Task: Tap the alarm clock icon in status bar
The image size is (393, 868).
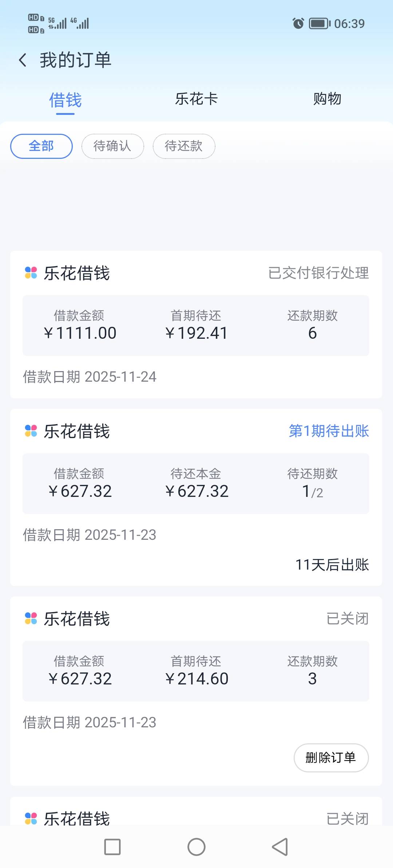Action: tap(298, 24)
